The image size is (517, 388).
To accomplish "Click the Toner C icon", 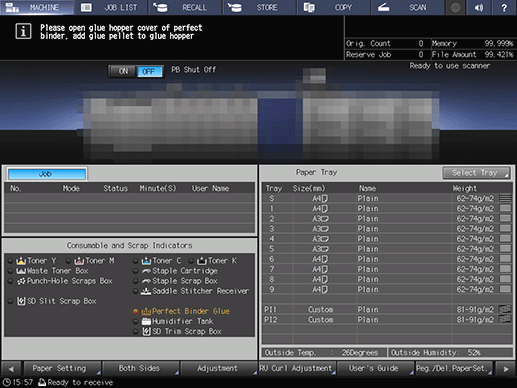I will pyautogui.click(x=146, y=261).
